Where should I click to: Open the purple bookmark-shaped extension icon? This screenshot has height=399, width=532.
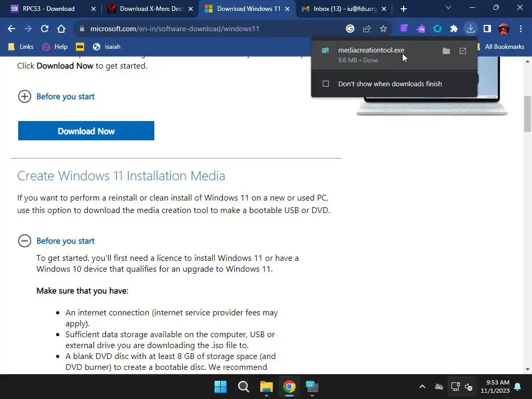pyautogui.click(x=404, y=29)
